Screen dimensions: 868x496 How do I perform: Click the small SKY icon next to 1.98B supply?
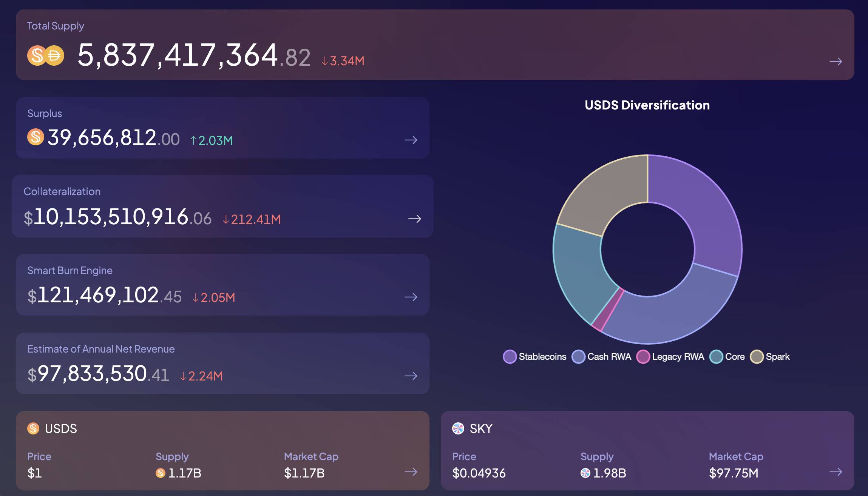pyautogui.click(x=585, y=473)
